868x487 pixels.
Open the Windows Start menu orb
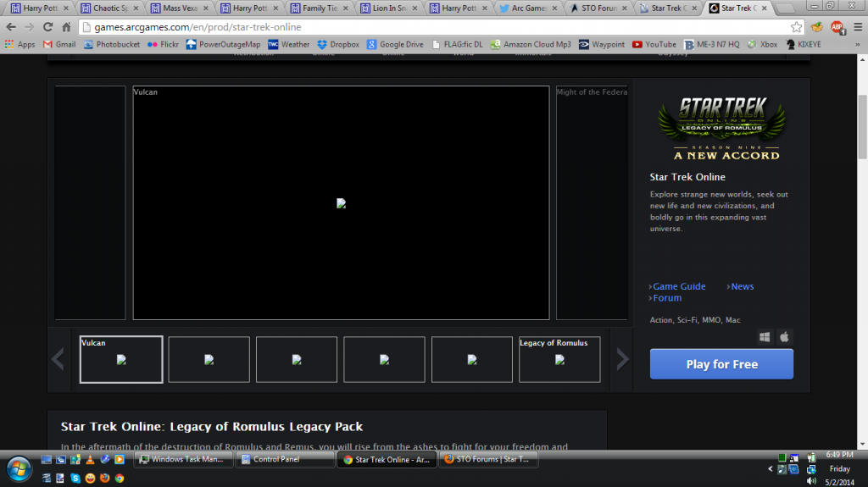pyautogui.click(x=19, y=469)
